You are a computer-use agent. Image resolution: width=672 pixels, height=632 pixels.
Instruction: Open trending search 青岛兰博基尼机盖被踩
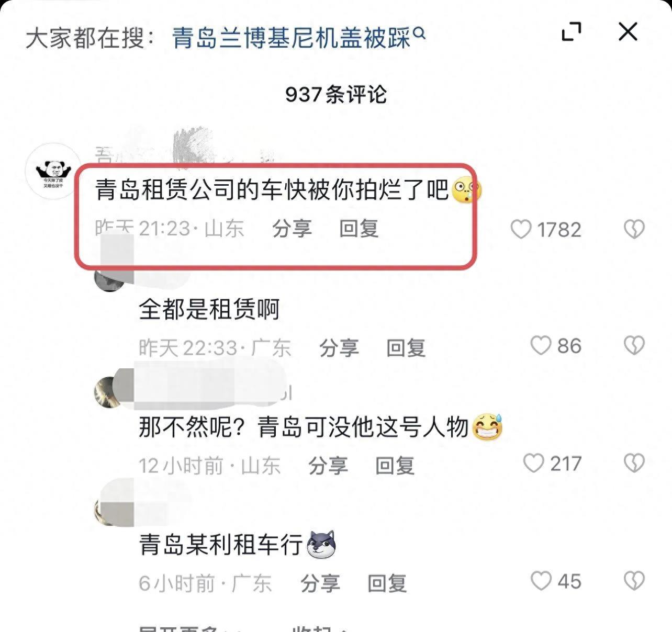click(x=298, y=38)
